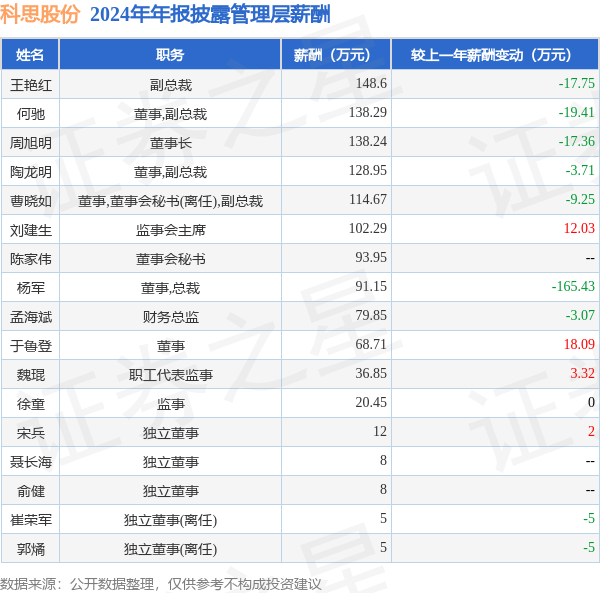Screen dimensions: 600x593
Task: Select the name 陈家伟
Action: tap(31, 259)
